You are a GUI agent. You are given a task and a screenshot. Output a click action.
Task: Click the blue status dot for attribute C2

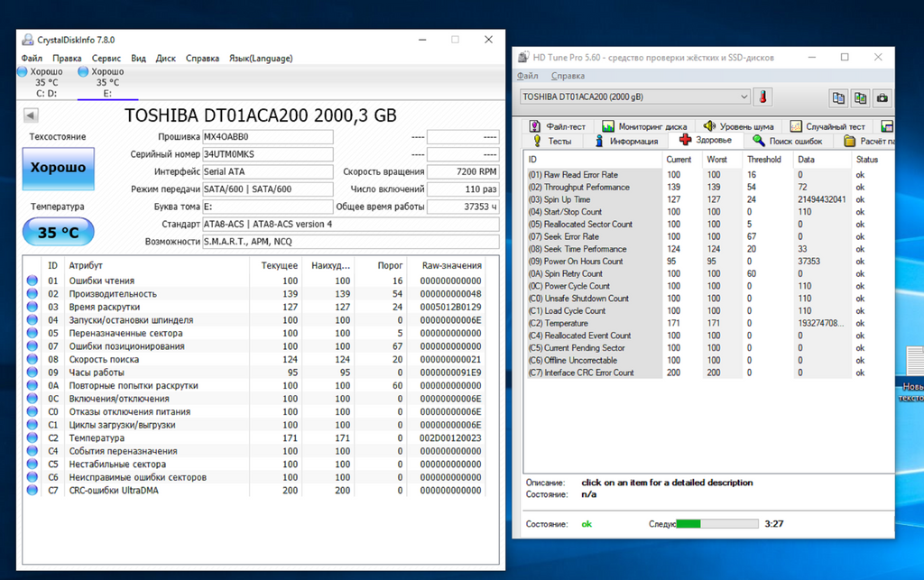[32, 438]
